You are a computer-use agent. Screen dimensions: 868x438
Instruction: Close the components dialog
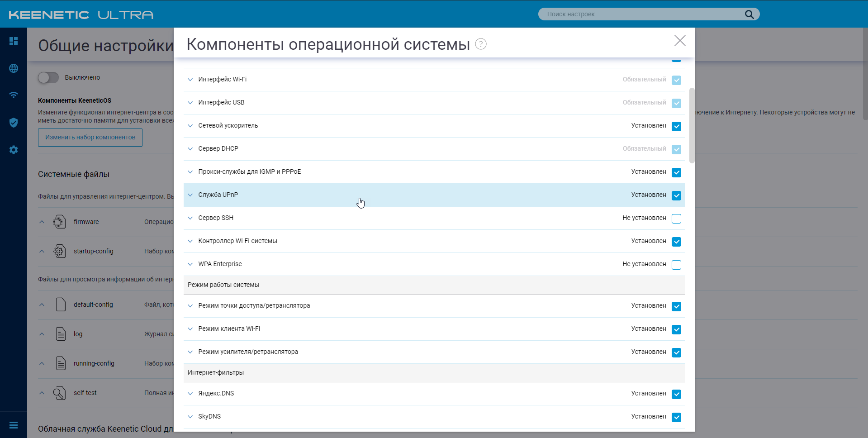(x=679, y=41)
